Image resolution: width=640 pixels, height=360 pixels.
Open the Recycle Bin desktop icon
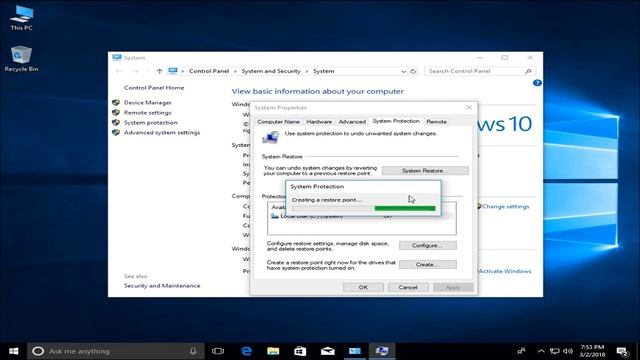(x=21, y=59)
